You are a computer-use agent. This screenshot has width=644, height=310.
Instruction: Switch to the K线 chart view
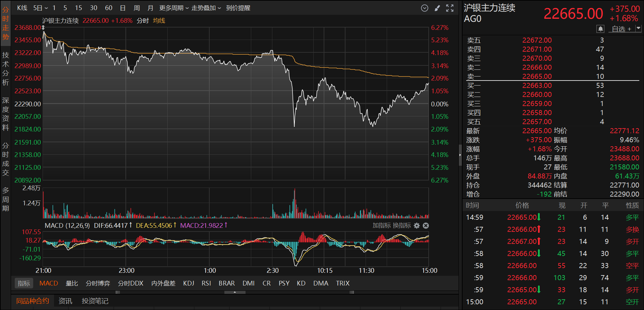point(22,8)
